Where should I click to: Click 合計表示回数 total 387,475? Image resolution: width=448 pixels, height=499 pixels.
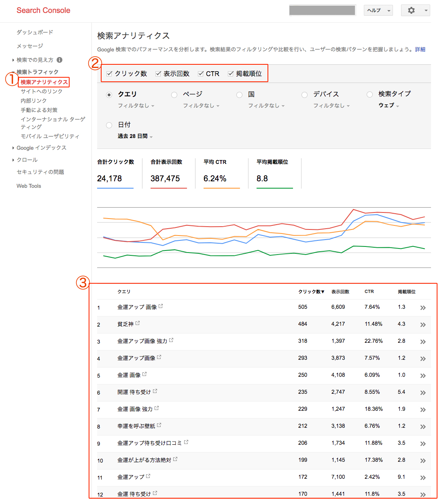(165, 178)
